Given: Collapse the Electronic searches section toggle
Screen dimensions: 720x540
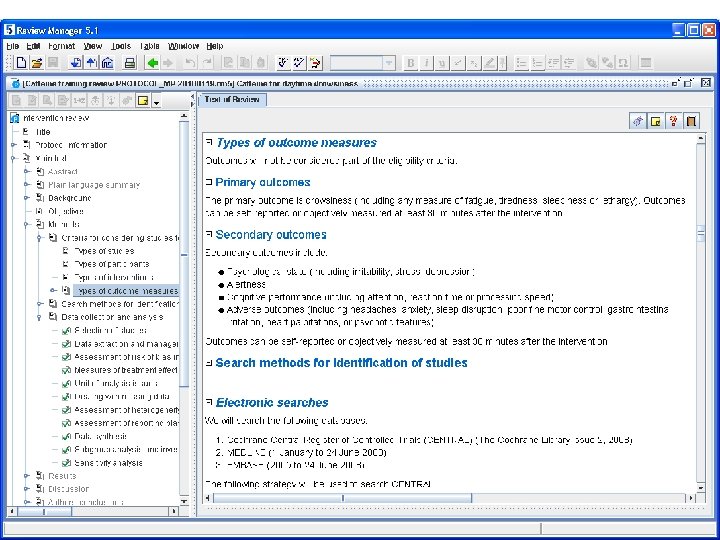Looking at the screenshot, I should tap(209, 402).
